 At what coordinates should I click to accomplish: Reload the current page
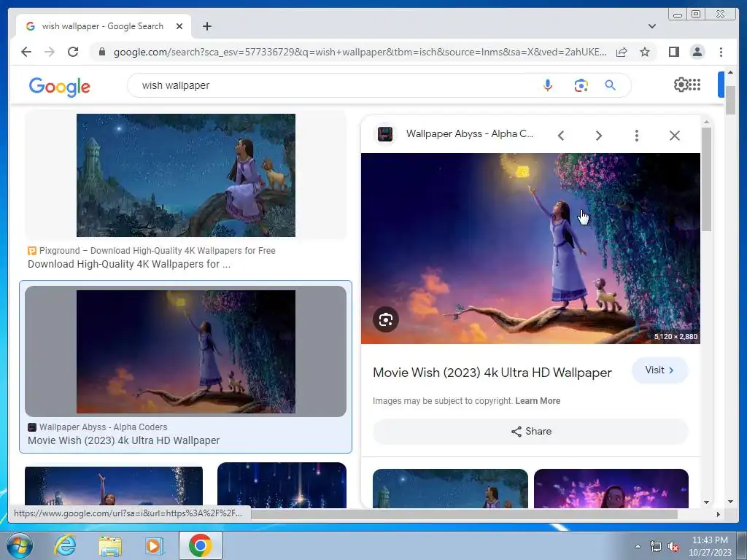[x=73, y=52]
